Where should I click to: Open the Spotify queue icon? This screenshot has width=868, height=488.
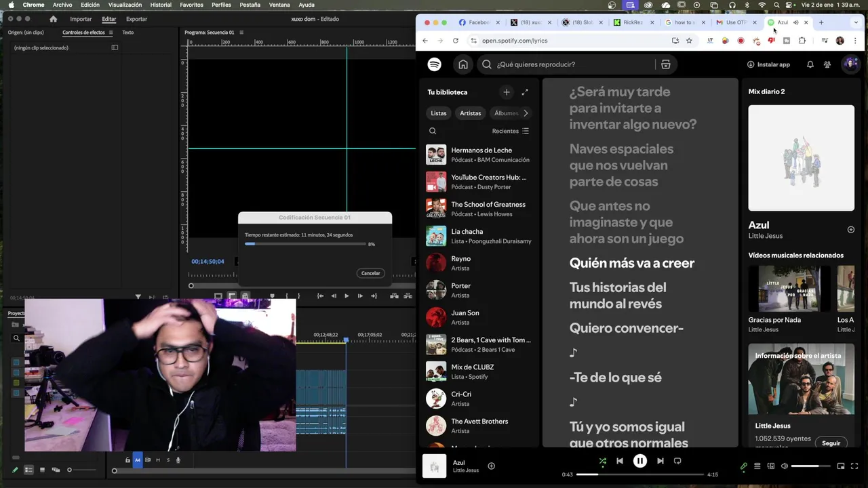click(x=757, y=466)
